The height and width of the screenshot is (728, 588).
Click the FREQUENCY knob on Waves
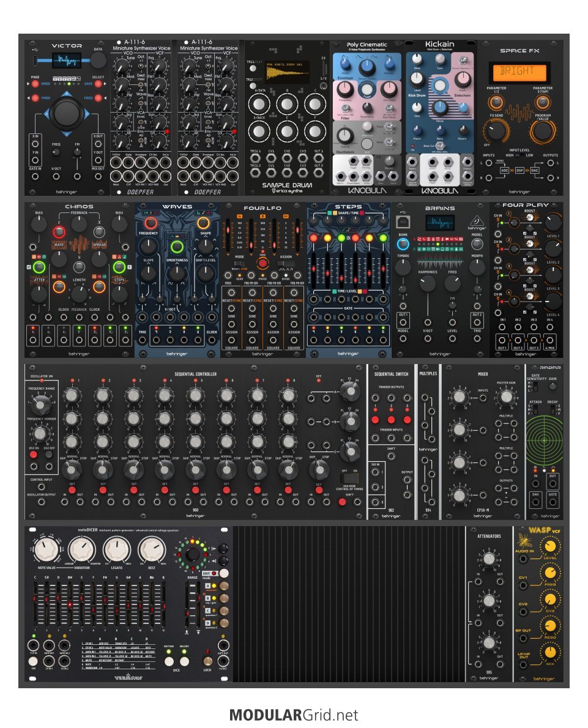148,245
